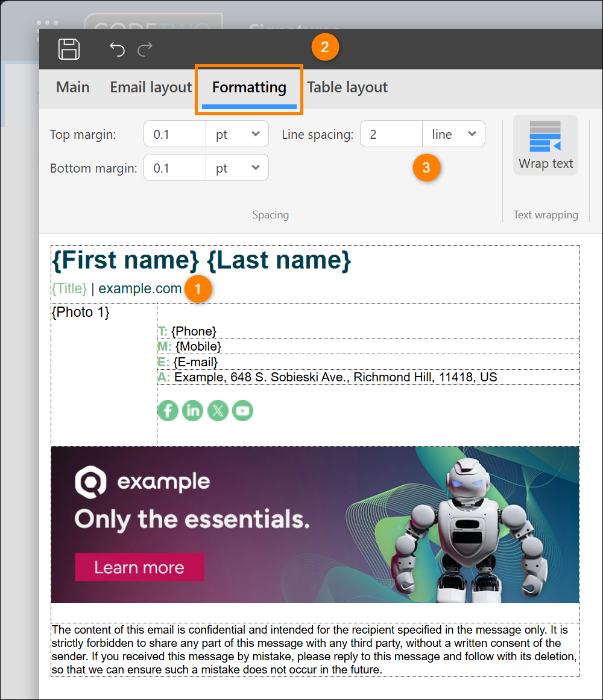Image resolution: width=603 pixels, height=700 pixels.
Task: Select the Formatting tab
Action: tap(249, 87)
